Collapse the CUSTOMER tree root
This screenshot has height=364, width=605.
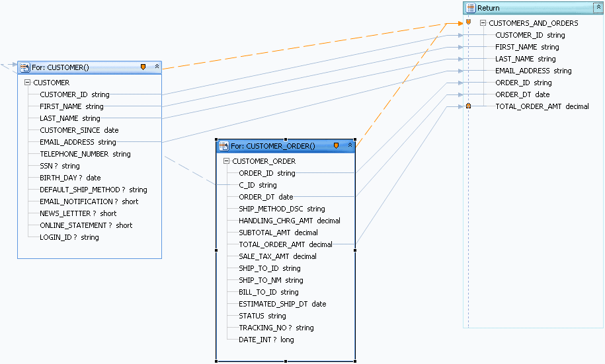click(27, 83)
